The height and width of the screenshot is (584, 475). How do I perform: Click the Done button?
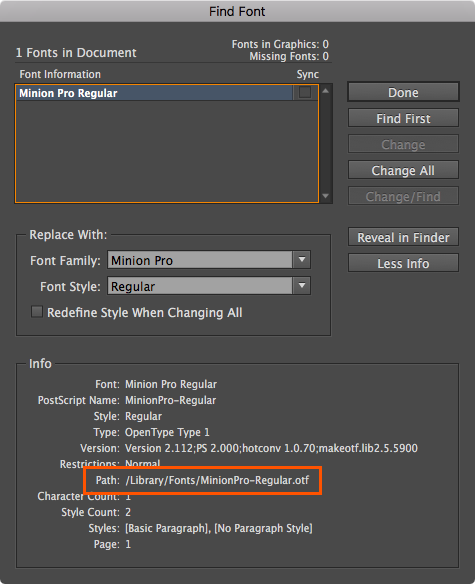point(403,92)
